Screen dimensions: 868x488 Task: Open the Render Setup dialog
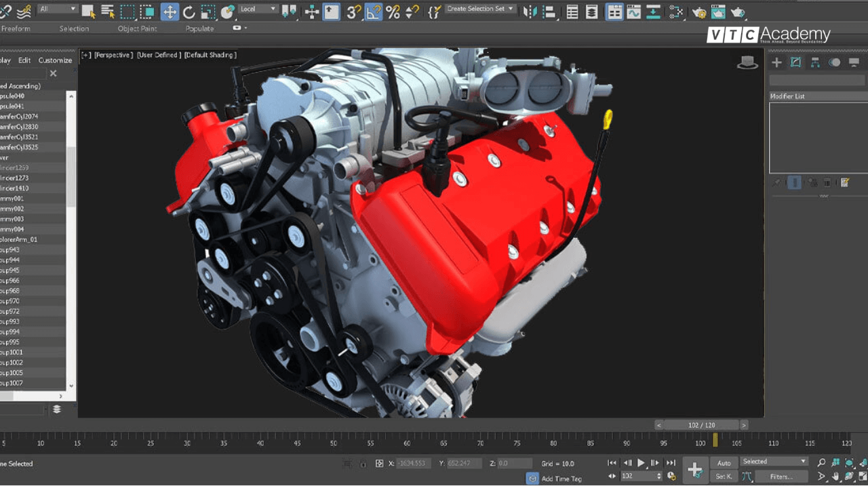[x=700, y=9]
